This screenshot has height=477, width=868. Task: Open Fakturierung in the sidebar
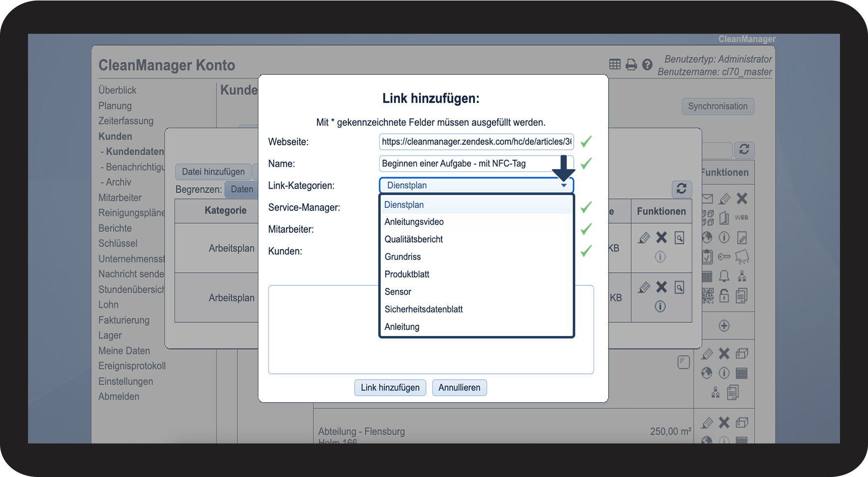pyautogui.click(x=124, y=320)
